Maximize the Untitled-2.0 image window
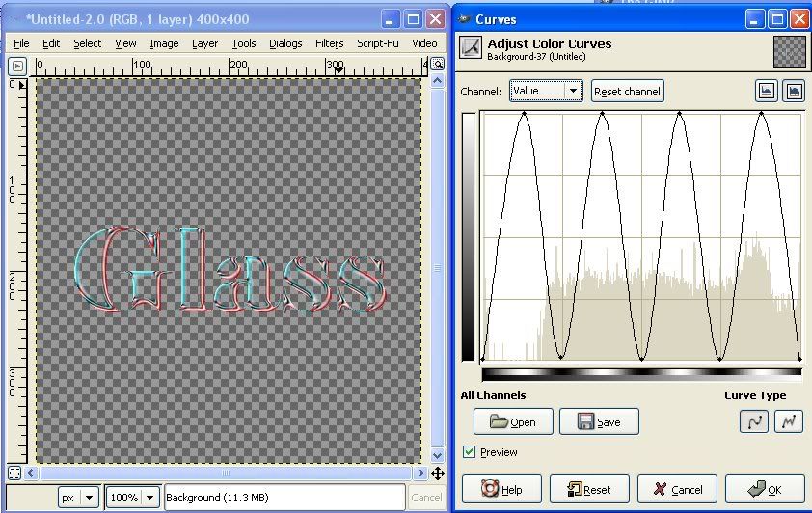 [x=413, y=19]
